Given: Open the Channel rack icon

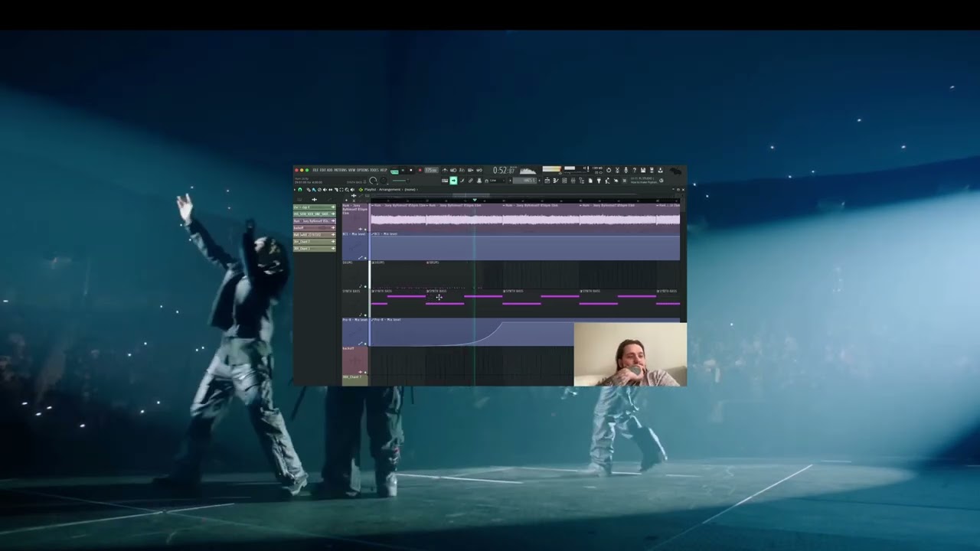Looking at the screenshot, I should [564, 181].
